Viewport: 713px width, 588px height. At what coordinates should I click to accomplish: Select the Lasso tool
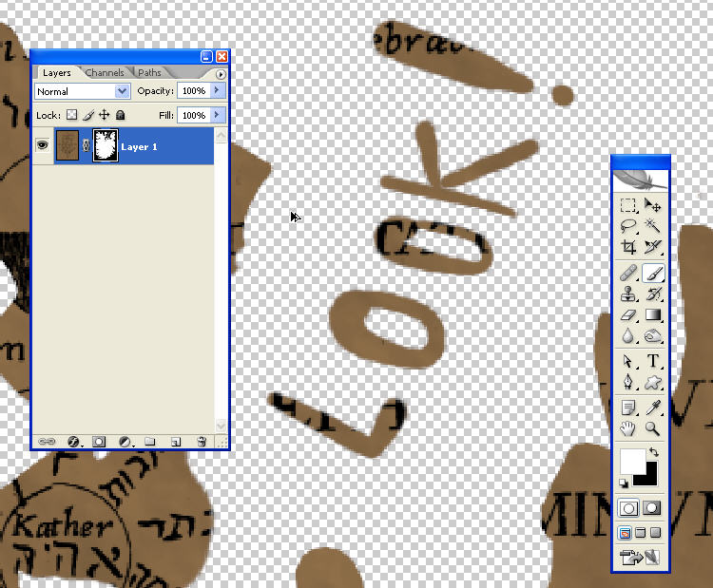(628, 226)
